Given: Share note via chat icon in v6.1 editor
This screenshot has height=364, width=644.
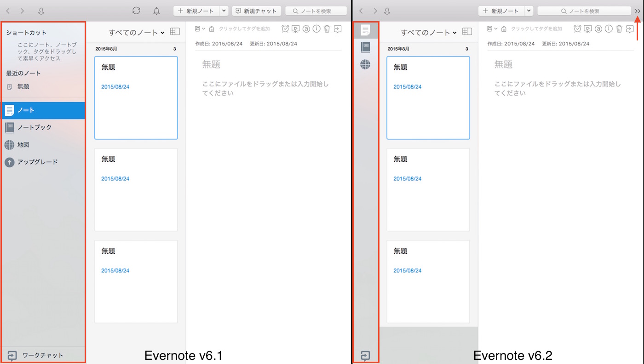Looking at the screenshot, I should pyautogui.click(x=338, y=28).
